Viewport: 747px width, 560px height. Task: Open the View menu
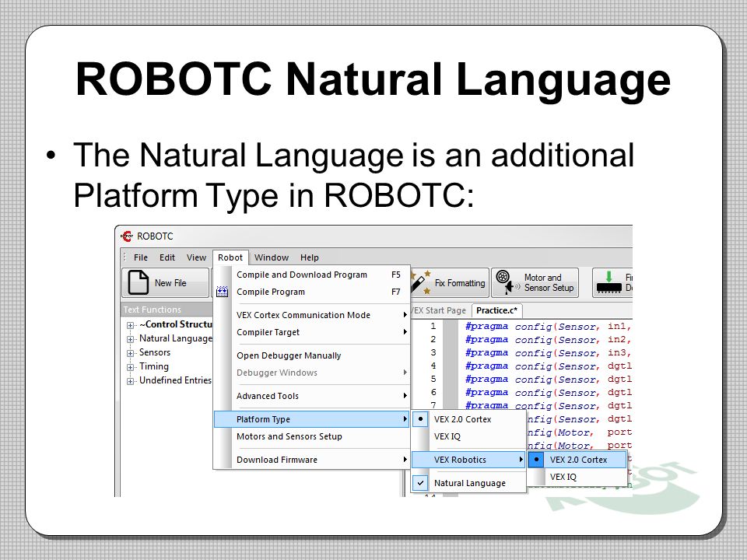point(196,257)
